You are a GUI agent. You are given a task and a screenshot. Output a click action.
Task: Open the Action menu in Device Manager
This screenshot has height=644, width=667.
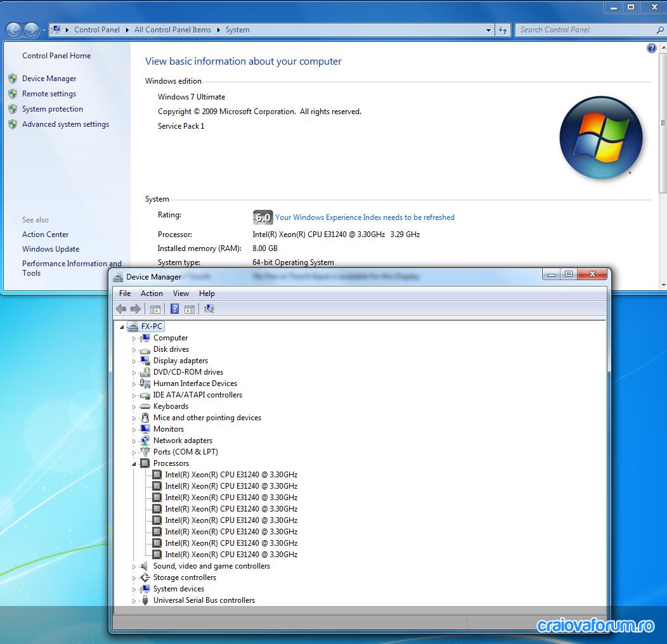coord(152,293)
